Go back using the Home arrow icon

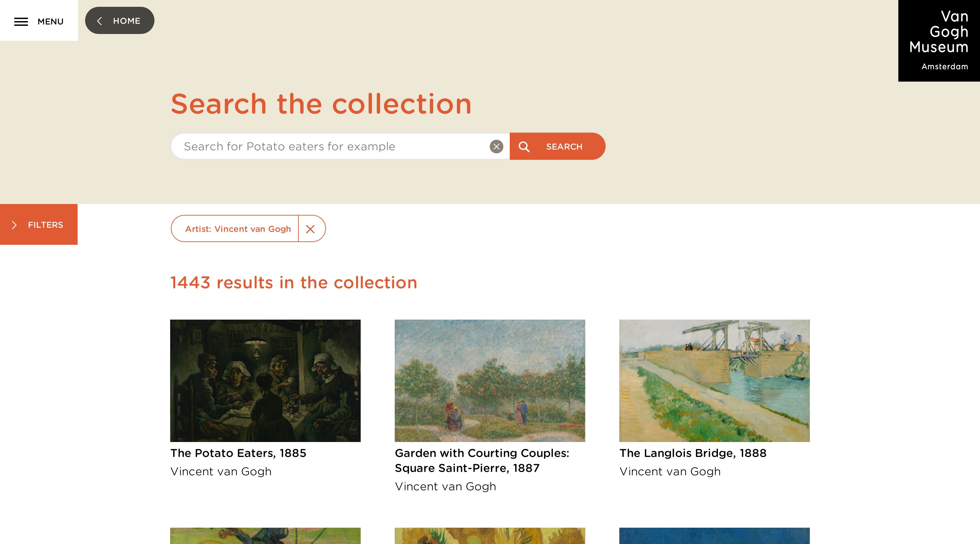pos(99,21)
